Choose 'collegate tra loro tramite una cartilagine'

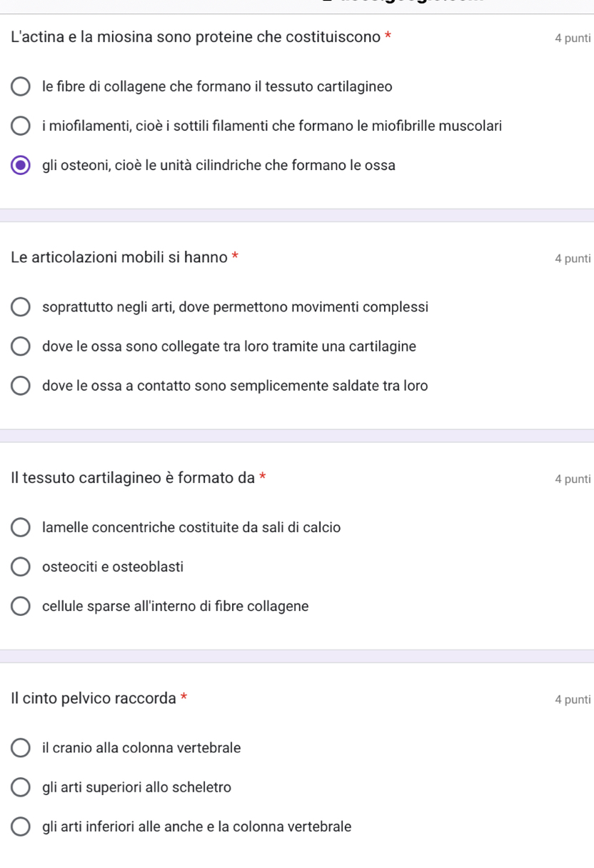[x=21, y=347]
